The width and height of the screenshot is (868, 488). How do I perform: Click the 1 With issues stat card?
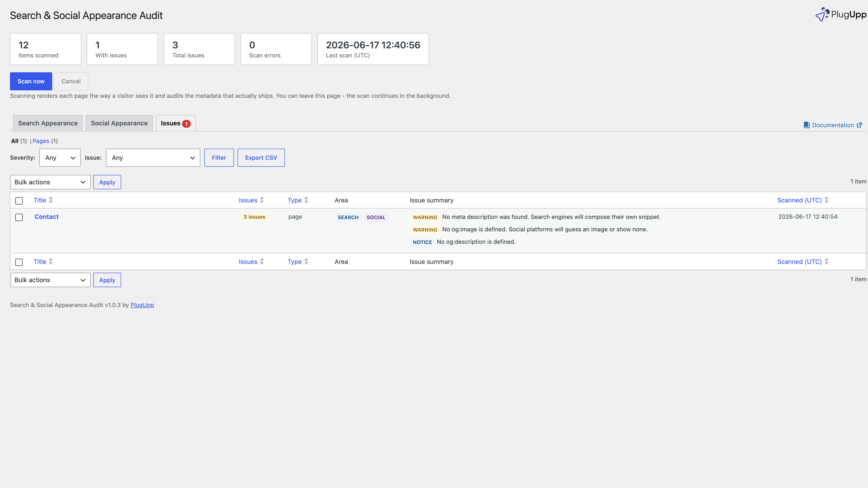coord(122,49)
